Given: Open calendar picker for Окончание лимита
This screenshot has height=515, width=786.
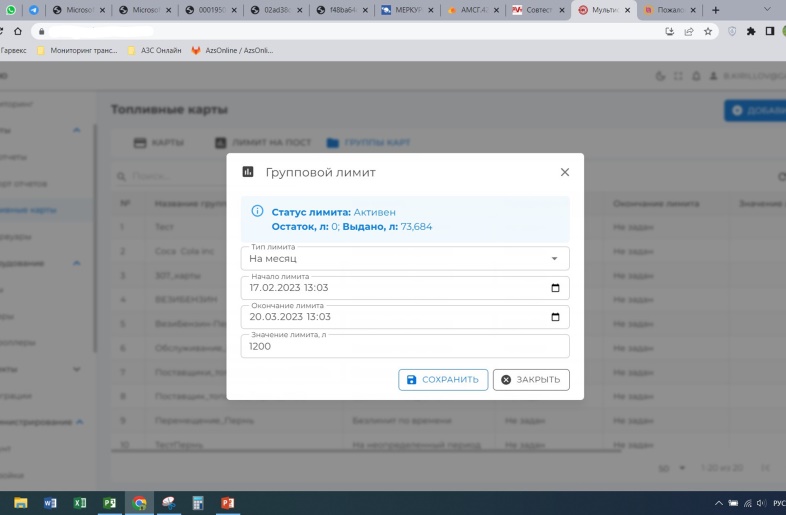Looking at the screenshot, I should click(x=555, y=317).
